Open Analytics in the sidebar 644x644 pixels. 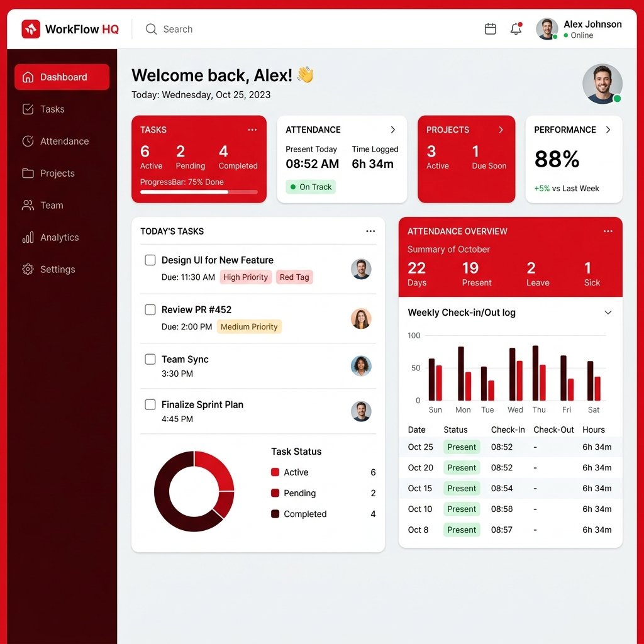tap(62, 237)
